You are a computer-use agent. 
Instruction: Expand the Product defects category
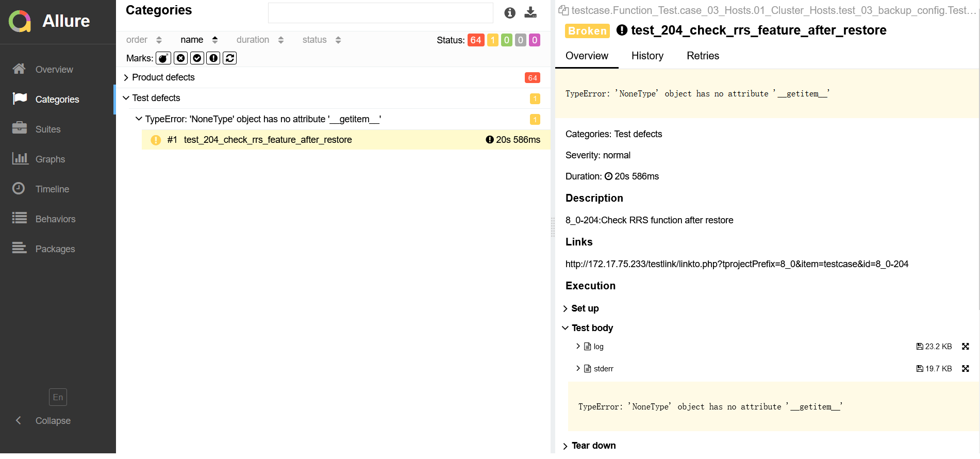pos(163,77)
